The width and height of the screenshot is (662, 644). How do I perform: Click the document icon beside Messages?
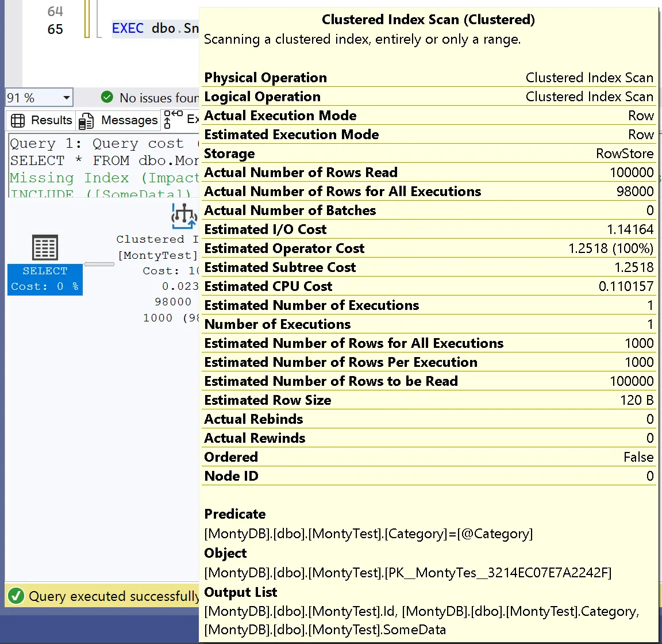[x=86, y=121]
